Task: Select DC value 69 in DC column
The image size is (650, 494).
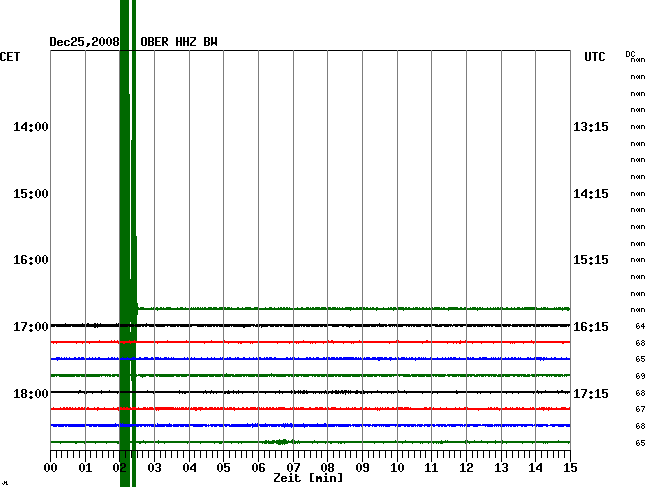Action: [x=640, y=376]
